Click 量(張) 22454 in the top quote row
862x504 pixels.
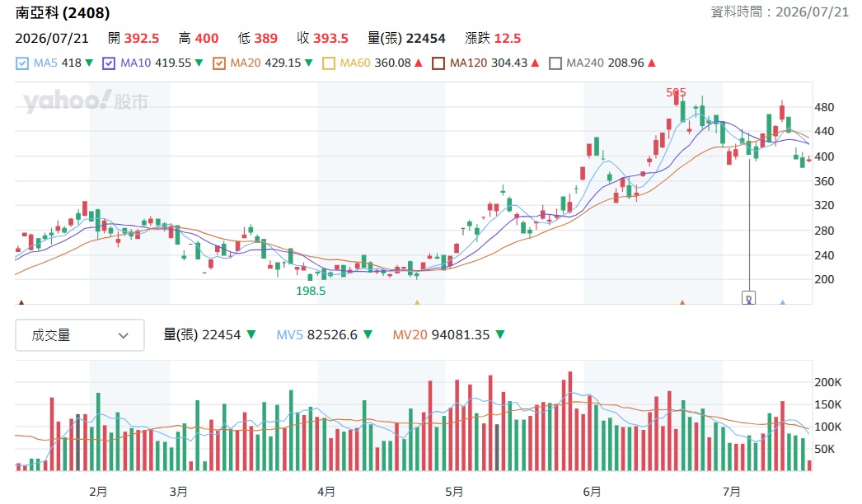tap(406, 38)
